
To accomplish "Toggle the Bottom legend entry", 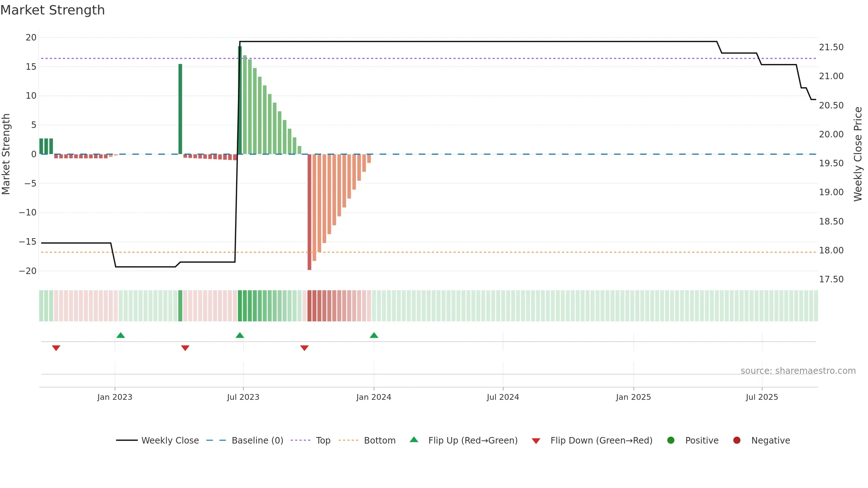I will pos(367,440).
